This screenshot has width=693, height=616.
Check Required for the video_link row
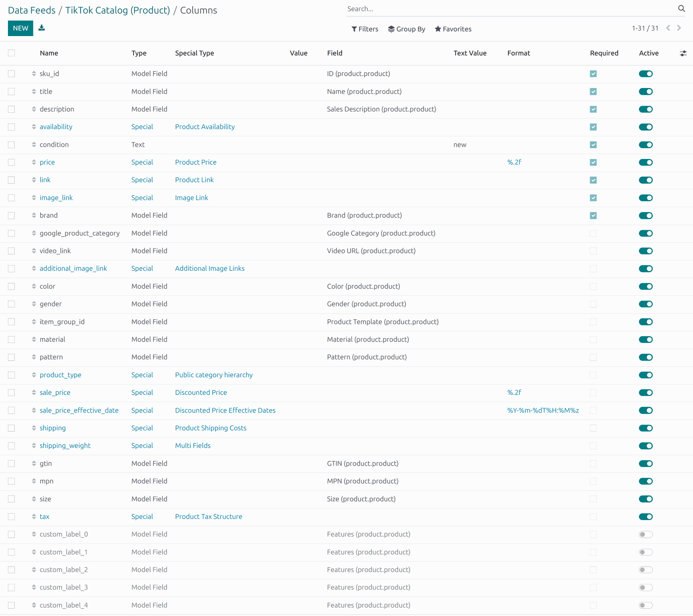click(593, 251)
